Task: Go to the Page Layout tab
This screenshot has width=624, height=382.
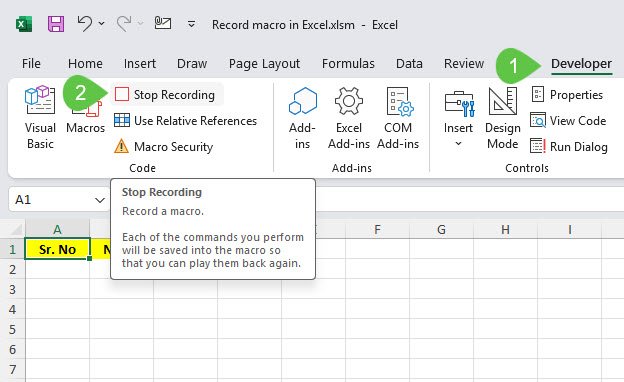Action: 264,64
